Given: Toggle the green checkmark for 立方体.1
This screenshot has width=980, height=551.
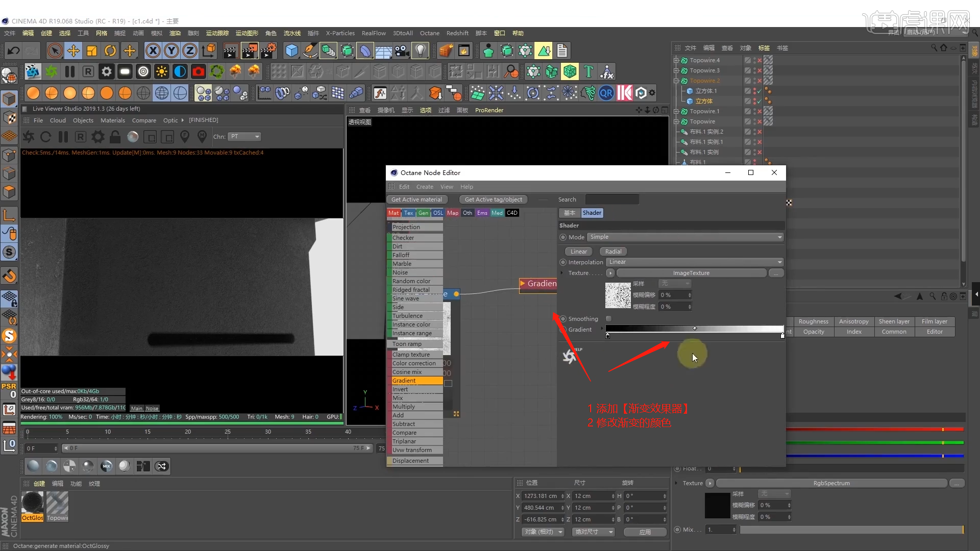Looking at the screenshot, I should 759,91.
